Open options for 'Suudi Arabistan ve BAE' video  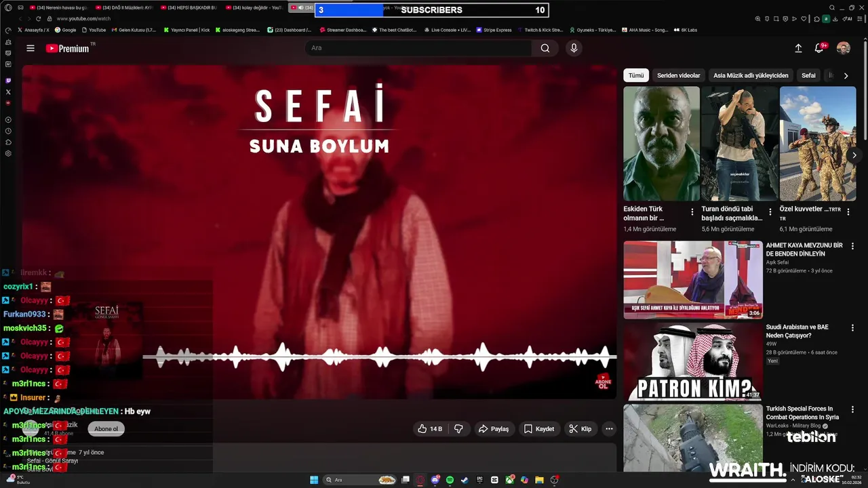tap(852, 328)
